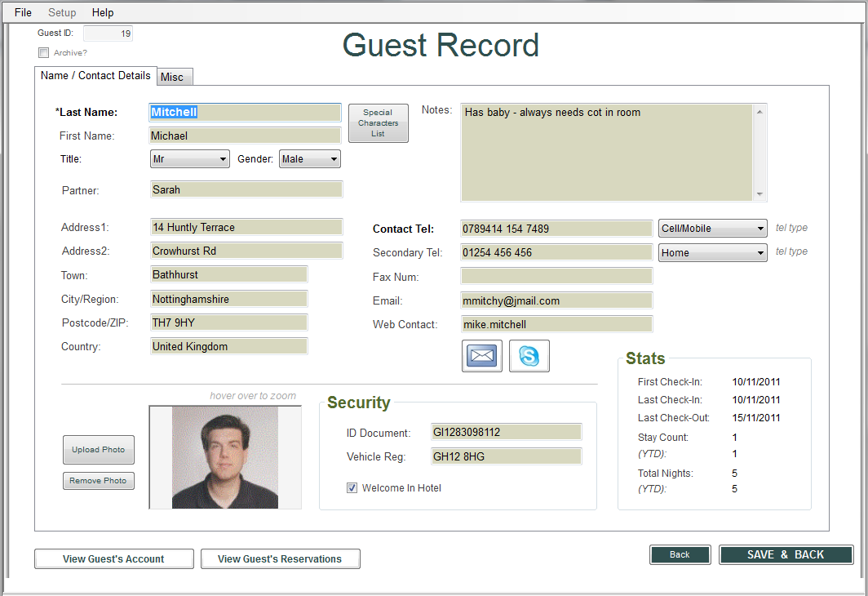
Task: Expand the Gender dropdown
Action: pos(309,160)
